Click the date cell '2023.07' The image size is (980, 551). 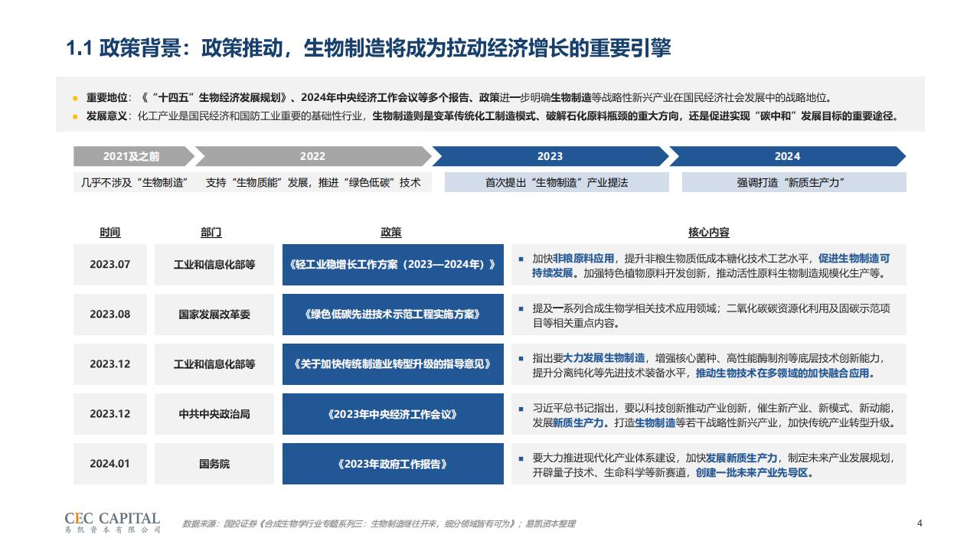tap(110, 265)
